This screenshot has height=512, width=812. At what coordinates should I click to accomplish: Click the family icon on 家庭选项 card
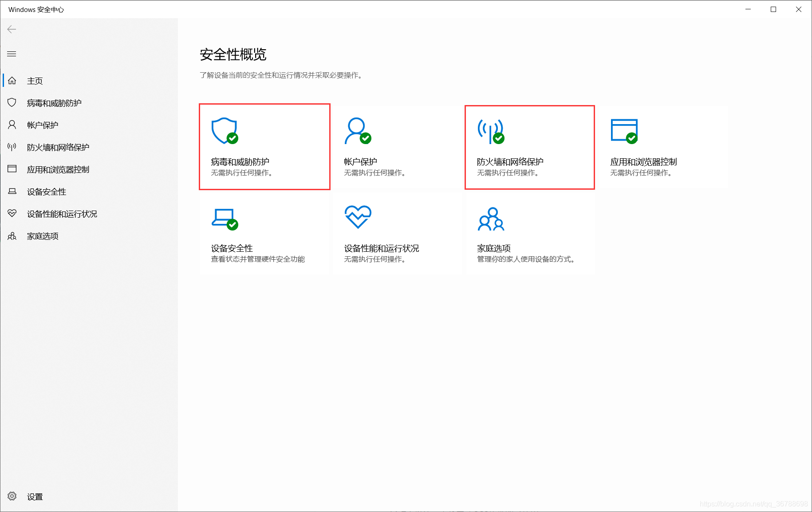[491, 219]
